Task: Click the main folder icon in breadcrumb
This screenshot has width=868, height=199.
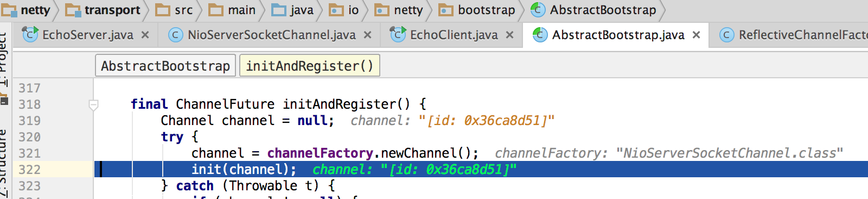Action: pyautogui.click(x=216, y=9)
